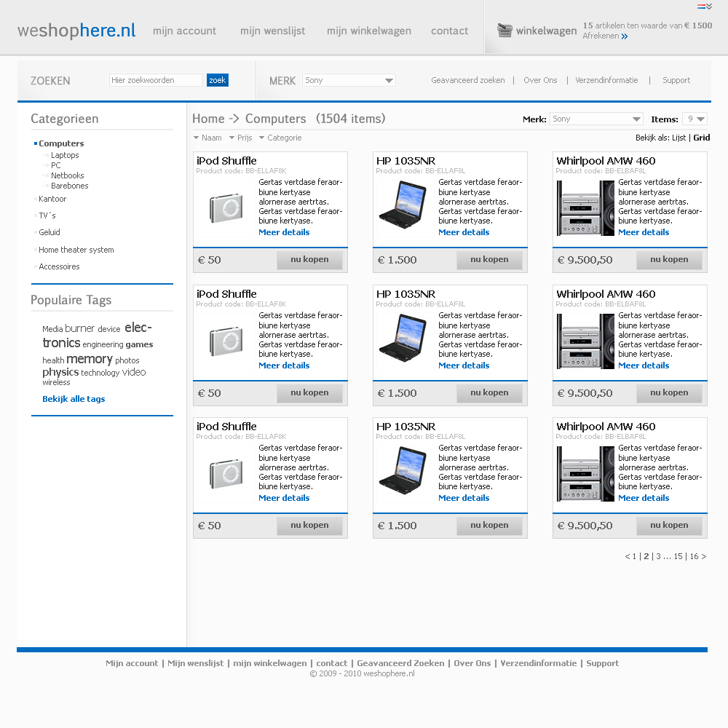
Task: Open Meer details for third row Whirlpool AMW 460
Action: tap(644, 498)
